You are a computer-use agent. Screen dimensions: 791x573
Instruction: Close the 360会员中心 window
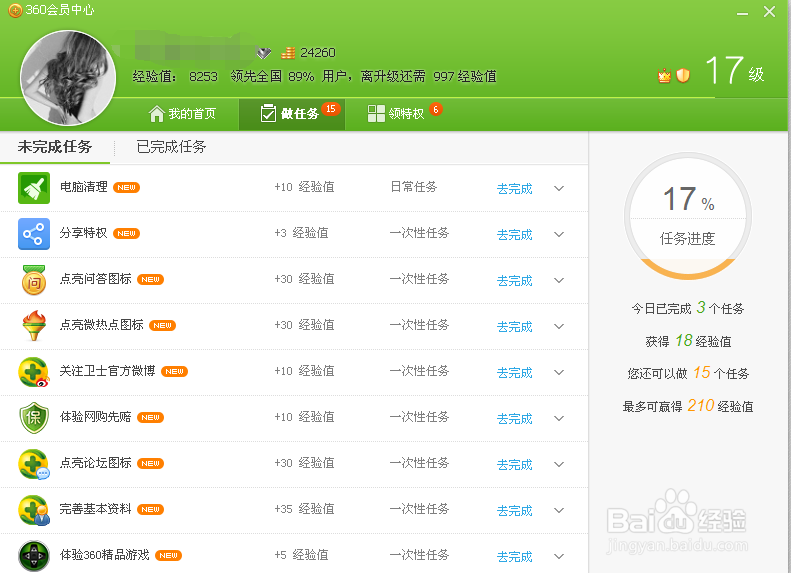coord(769,11)
